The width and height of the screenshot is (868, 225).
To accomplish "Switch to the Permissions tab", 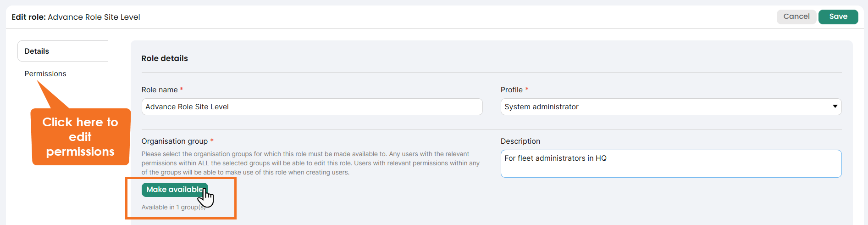I will tap(45, 73).
